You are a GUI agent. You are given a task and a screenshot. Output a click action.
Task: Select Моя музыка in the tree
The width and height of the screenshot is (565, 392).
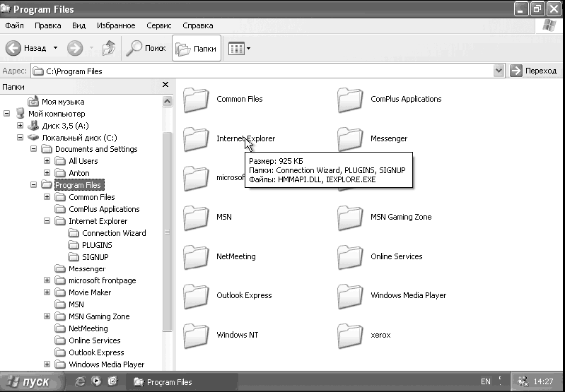[x=63, y=102]
